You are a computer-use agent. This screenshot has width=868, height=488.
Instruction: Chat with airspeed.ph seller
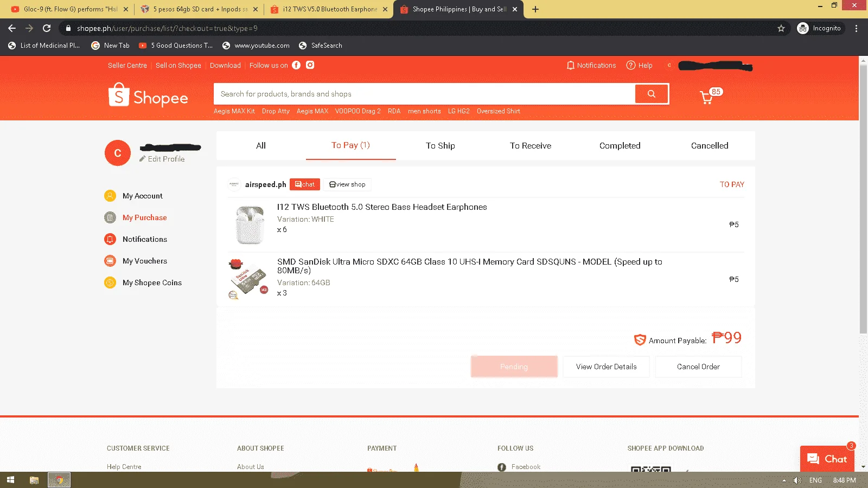(305, 184)
